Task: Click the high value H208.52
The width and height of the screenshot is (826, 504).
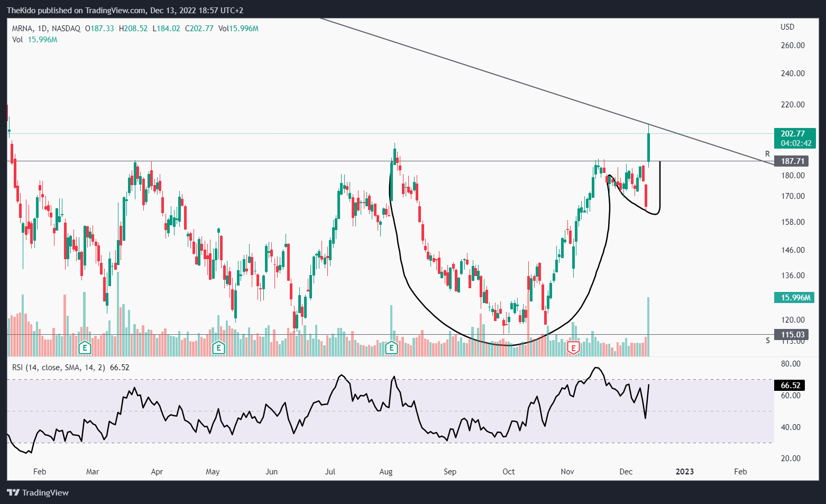Action: [x=133, y=29]
